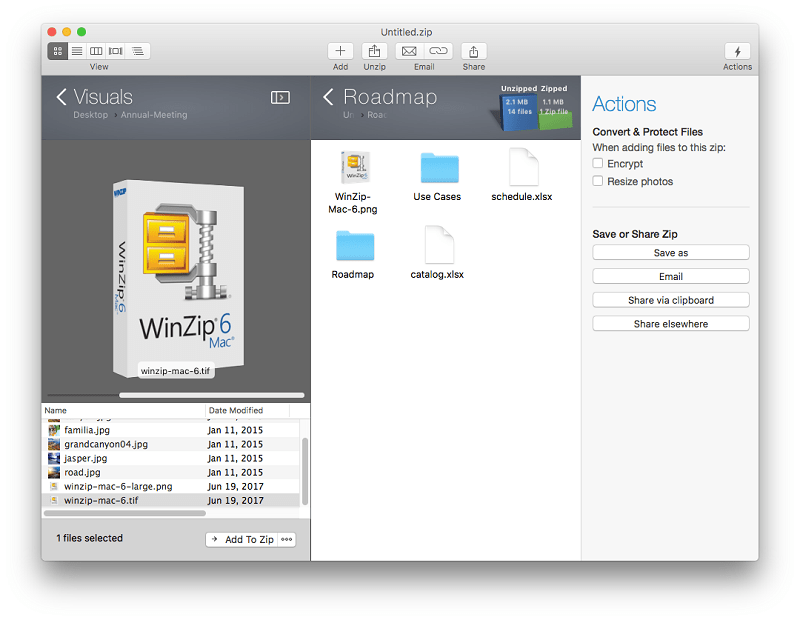
Task: Switch to cover flow view
Action: (x=116, y=51)
